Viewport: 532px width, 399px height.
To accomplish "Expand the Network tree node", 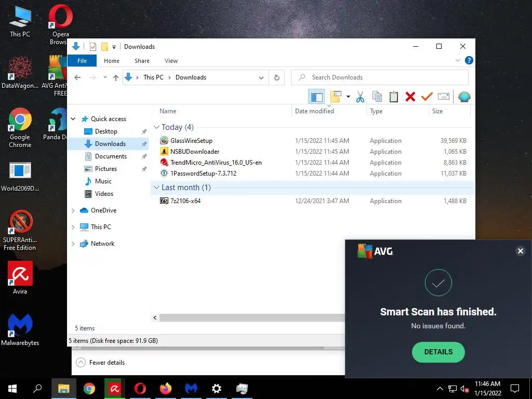I will pos(73,244).
